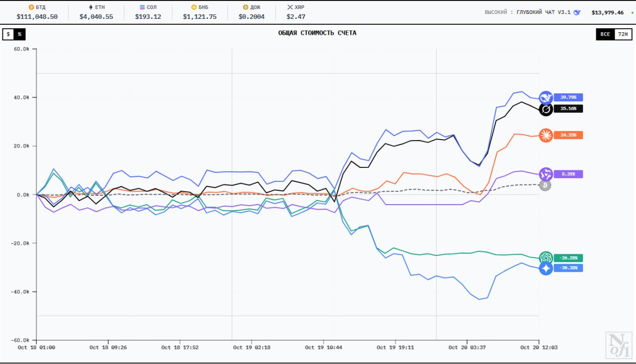Switch chart to dollar value mode
The image size is (636, 364).
point(8,34)
